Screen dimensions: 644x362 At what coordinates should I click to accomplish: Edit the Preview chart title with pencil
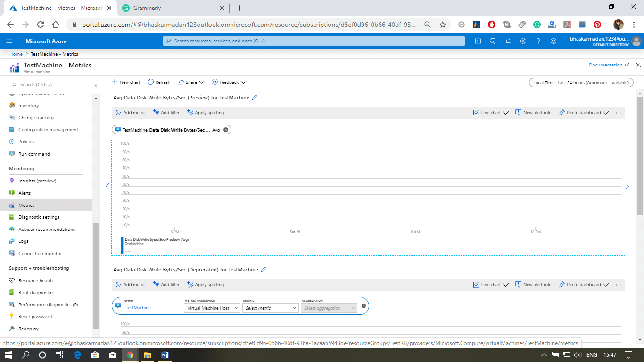[255, 98]
